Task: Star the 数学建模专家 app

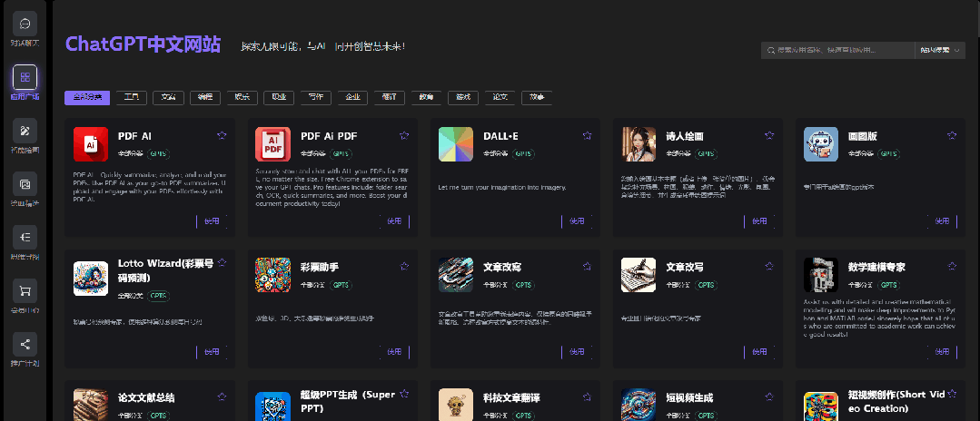Action: [x=952, y=266]
